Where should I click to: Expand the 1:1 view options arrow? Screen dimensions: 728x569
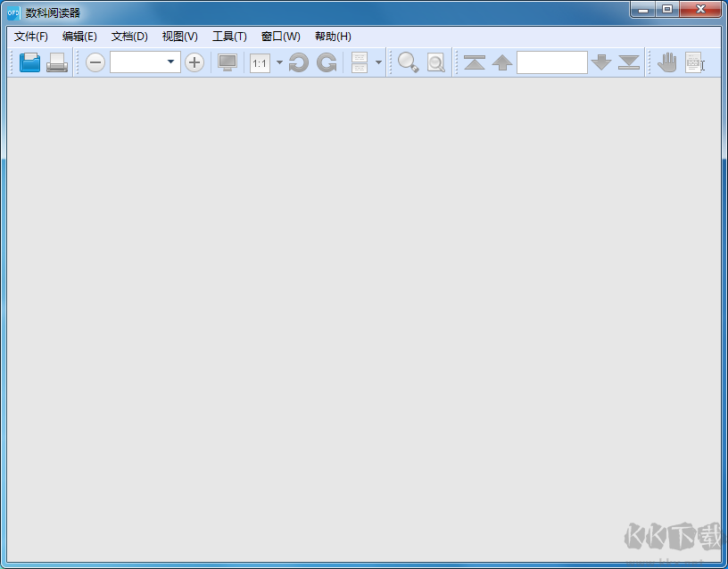tap(278, 62)
